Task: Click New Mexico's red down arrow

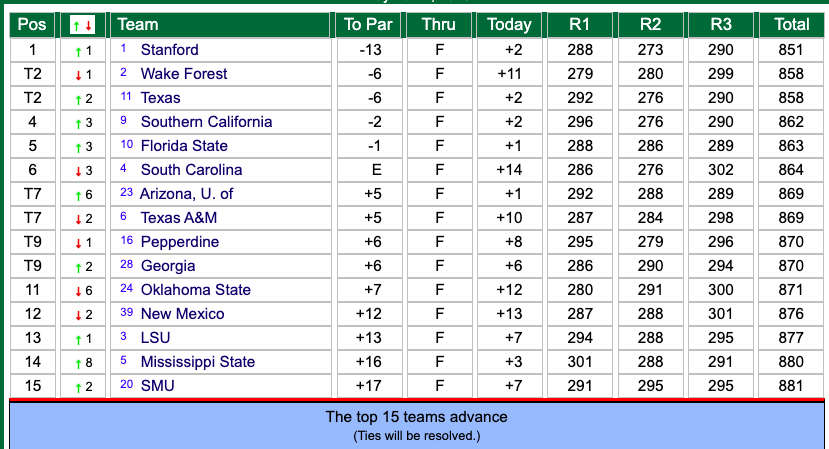Action: pos(78,316)
